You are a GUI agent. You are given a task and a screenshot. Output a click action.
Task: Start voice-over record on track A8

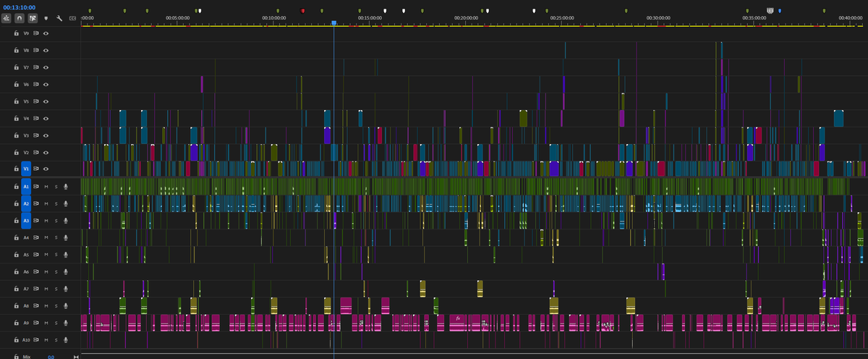point(66,306)
